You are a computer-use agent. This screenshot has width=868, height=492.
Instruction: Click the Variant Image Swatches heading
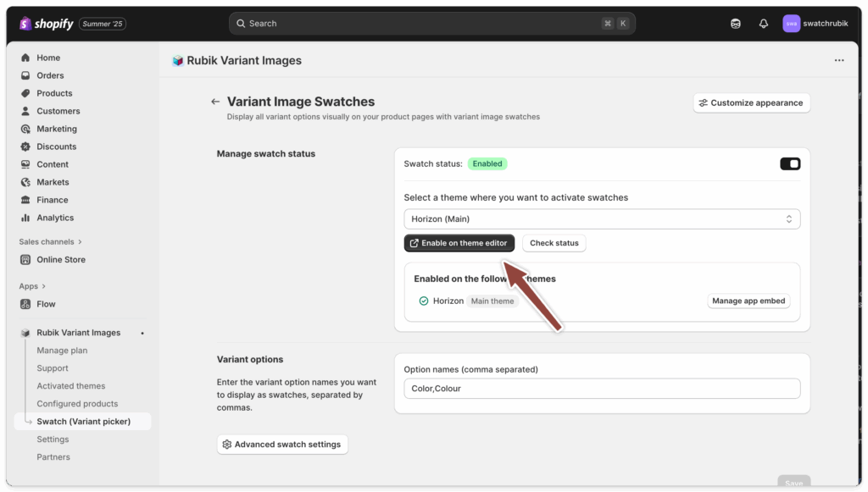click(x=301, y=102)
